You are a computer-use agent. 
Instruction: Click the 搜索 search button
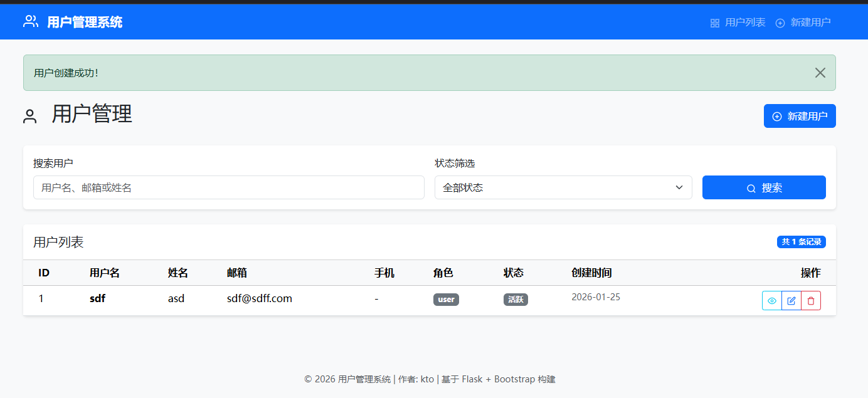764,187
